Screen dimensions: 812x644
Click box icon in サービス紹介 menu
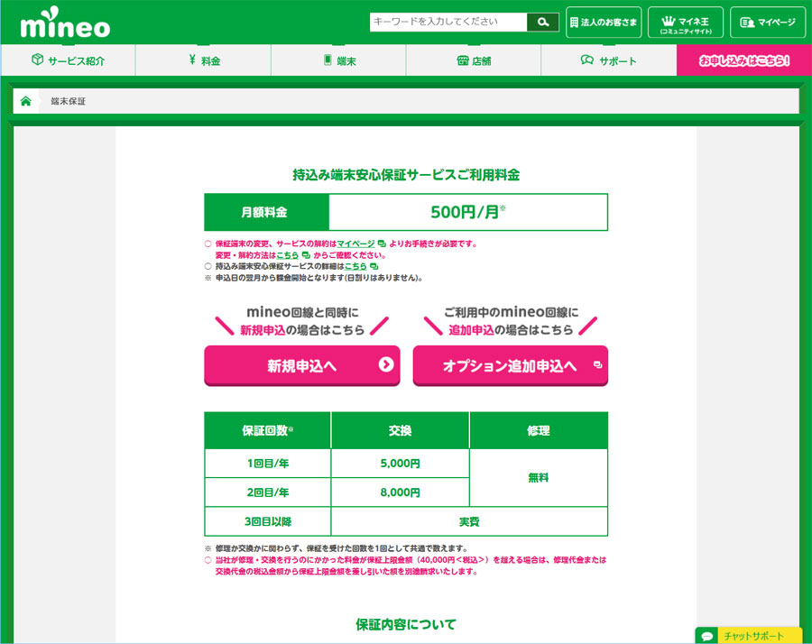pyautogui.click(x=37, y=60)
